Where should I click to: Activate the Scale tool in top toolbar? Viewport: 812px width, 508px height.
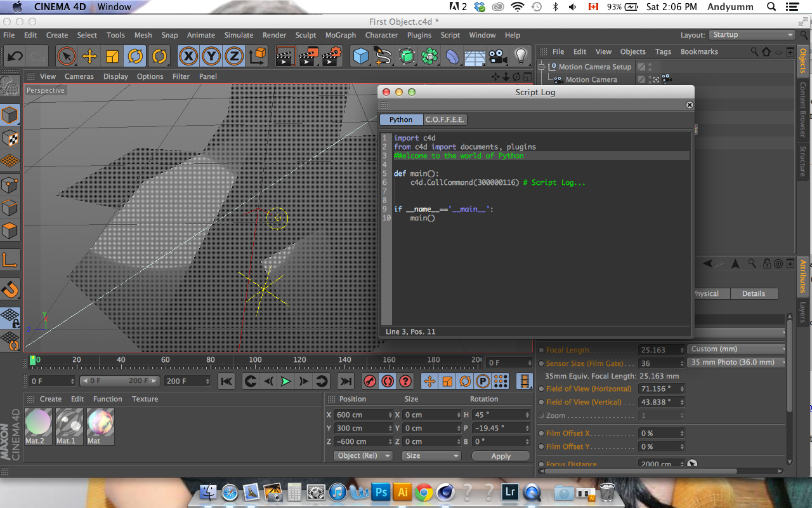[112, 56]
